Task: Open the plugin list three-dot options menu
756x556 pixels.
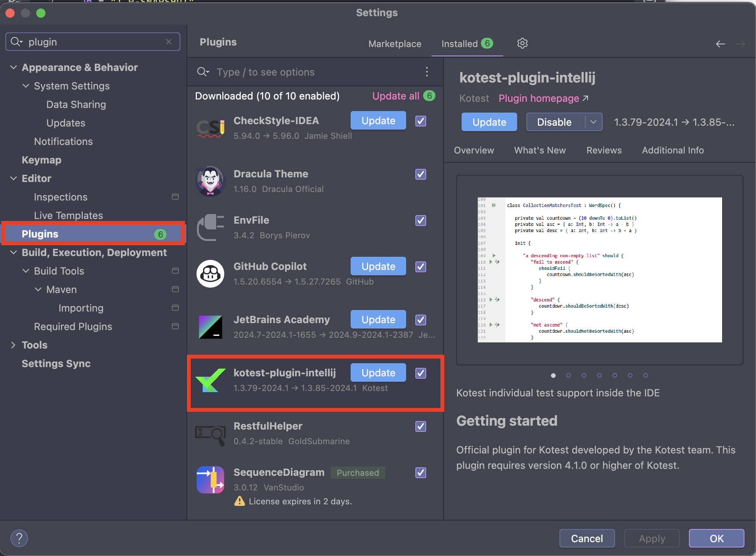Action: [427, 72]
